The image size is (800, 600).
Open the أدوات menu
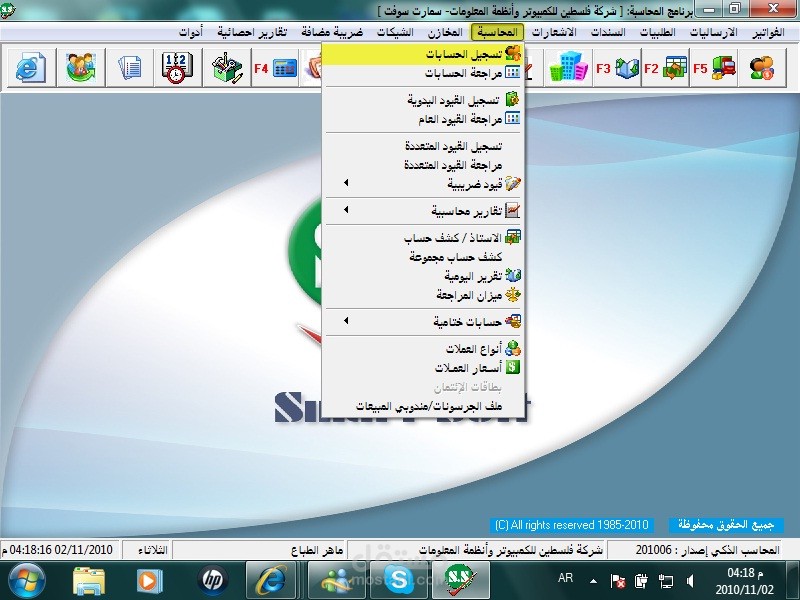coord(191,32)
